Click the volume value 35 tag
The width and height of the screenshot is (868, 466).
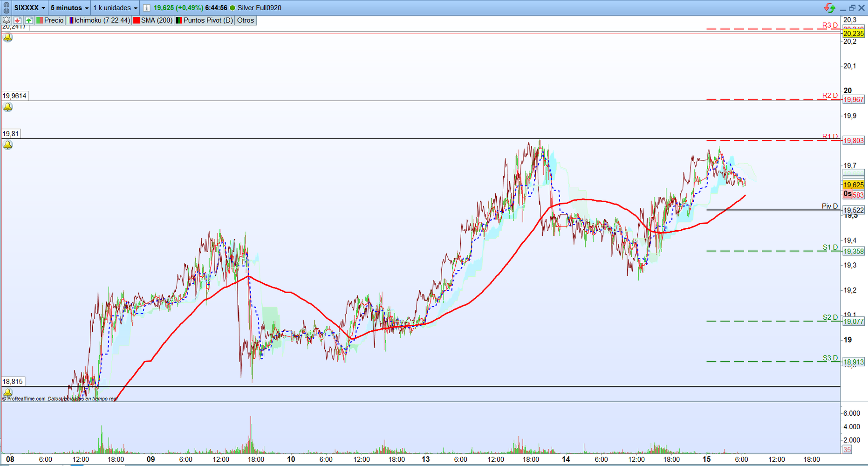tap(847, 450)
